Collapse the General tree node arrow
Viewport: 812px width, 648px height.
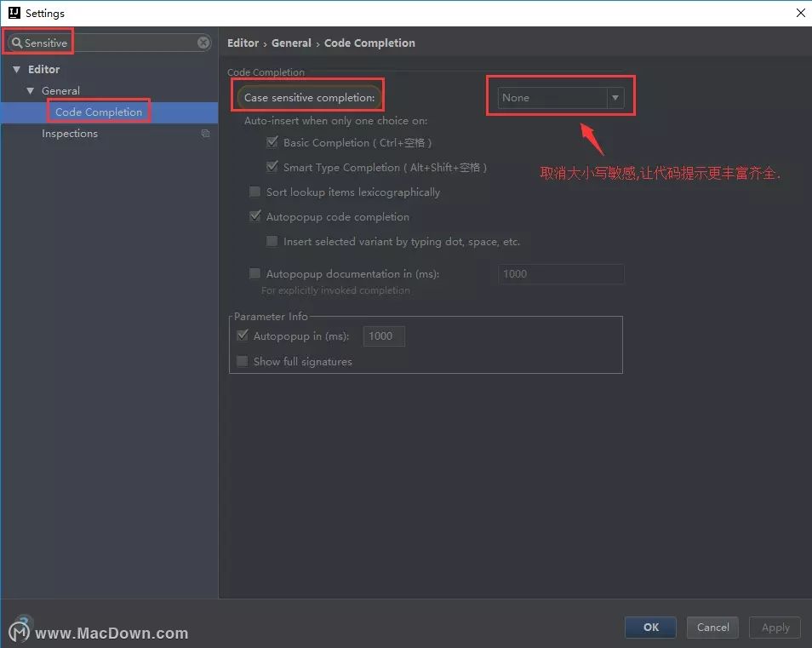point(31,90)
